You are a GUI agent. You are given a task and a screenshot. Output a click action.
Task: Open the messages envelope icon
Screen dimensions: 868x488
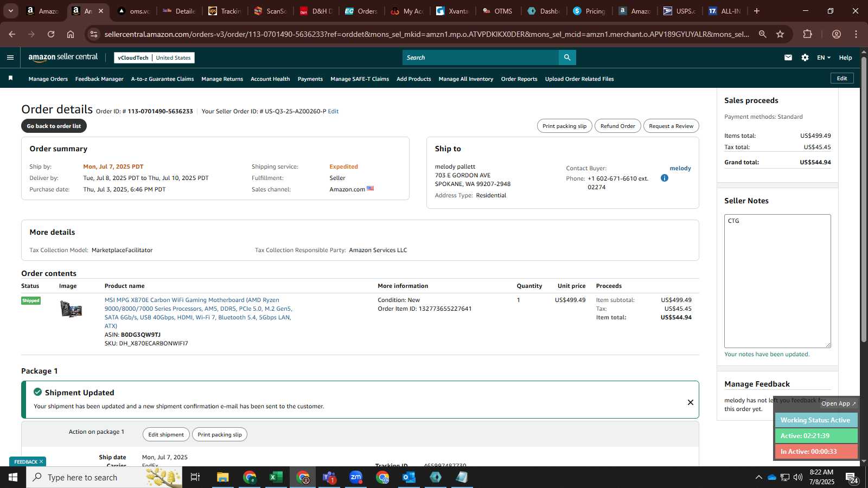click(788, 57)
